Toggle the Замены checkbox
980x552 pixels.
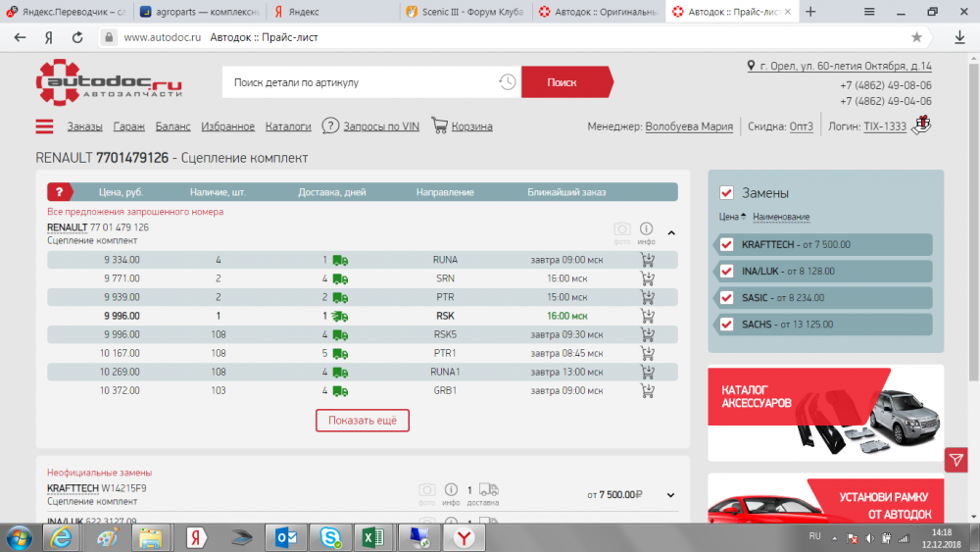point(726,192)
